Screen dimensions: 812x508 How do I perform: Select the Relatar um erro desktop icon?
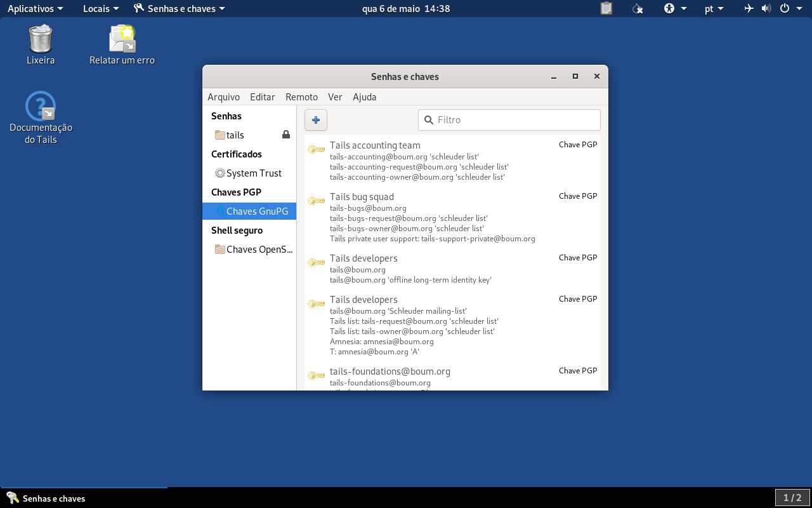[x=122, y=45]
